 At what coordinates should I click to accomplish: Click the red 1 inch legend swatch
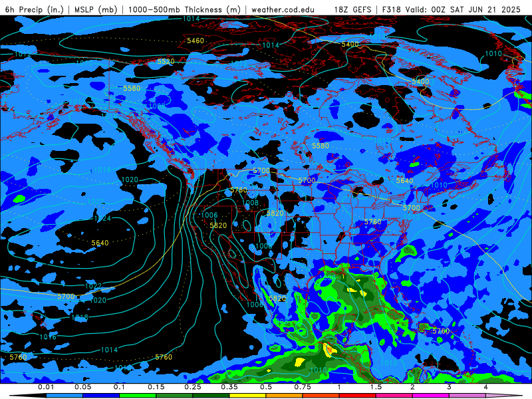pos(358,396)
